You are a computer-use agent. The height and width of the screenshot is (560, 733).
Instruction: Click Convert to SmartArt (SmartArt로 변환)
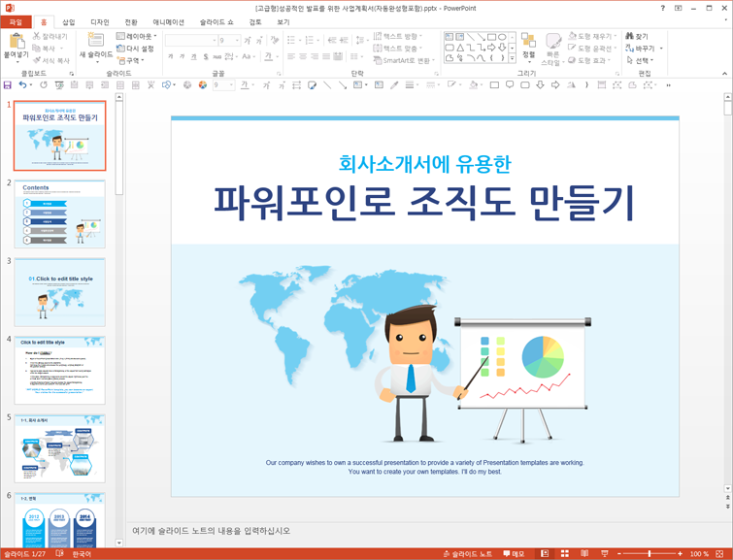(x=404, y=60)
